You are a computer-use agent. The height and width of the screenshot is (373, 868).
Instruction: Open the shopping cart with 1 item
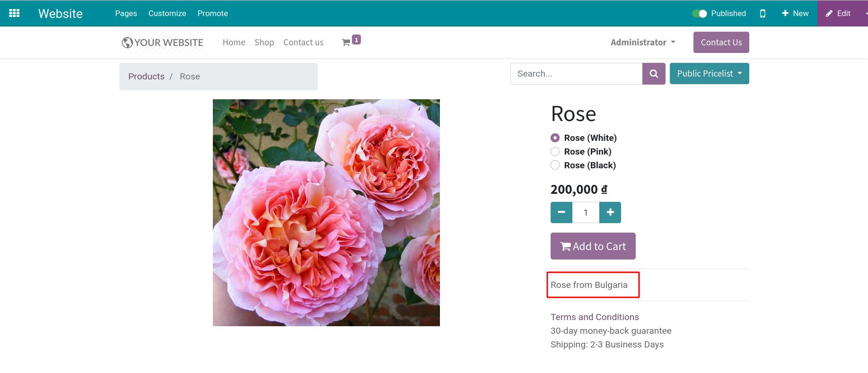point(349,42)
